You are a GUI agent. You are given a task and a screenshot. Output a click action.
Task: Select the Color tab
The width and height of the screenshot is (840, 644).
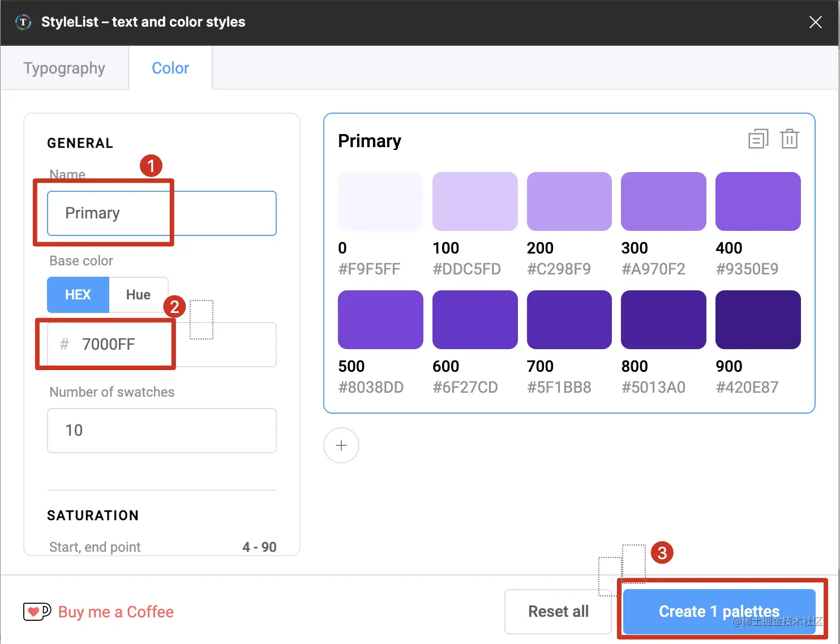pos(170,68)
